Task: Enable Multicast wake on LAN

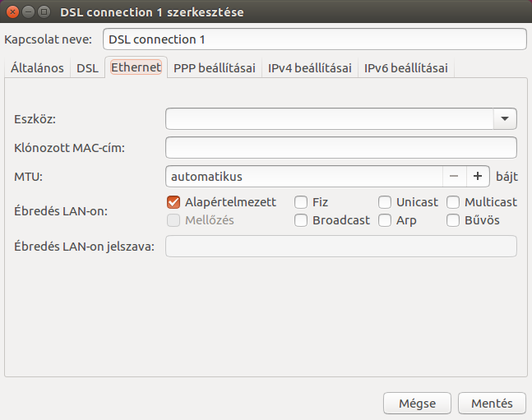Action: [x=453, y=202]
